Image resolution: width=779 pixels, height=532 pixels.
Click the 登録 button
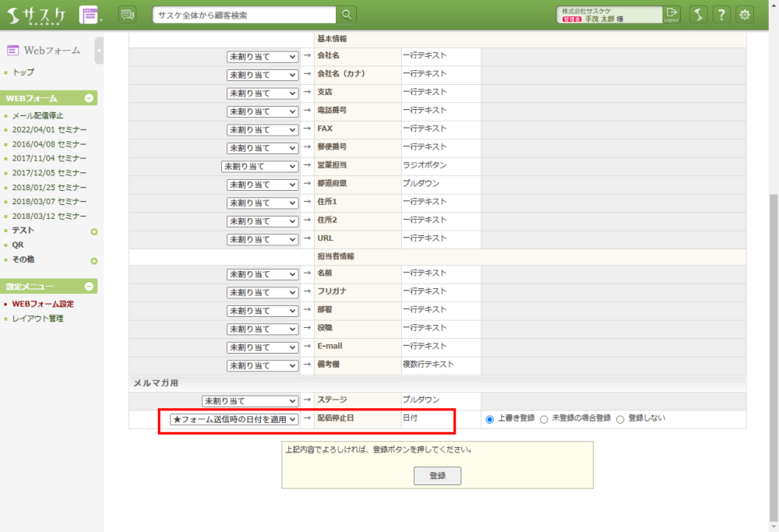[437, 476]
